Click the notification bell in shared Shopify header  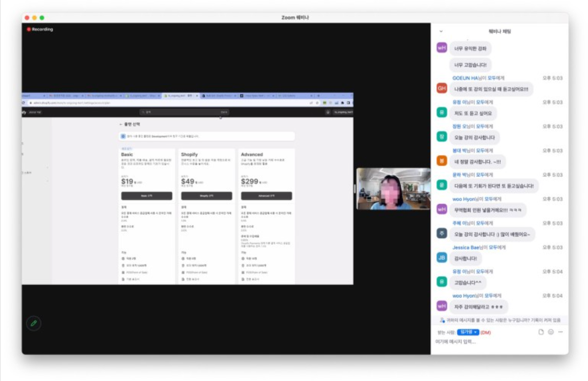click(x=328, y=112)
